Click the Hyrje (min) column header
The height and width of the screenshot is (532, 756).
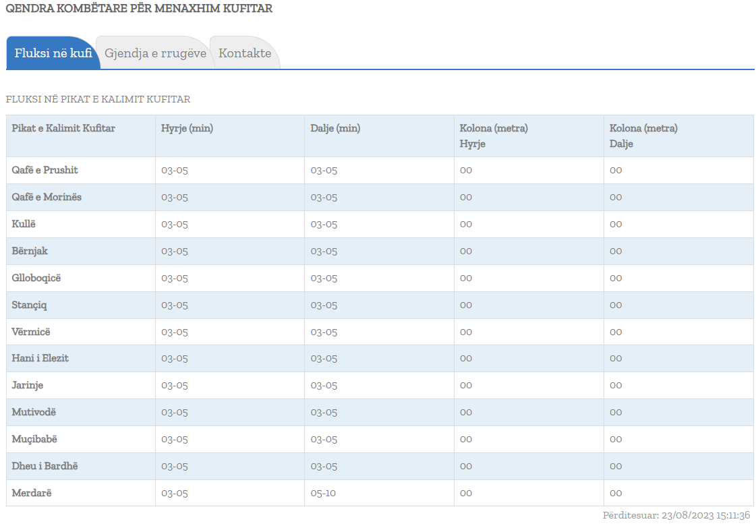(x=187, y=128)
